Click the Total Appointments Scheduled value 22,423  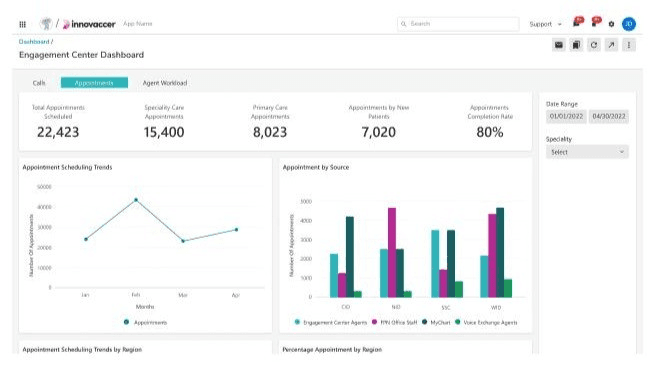(x=58, y=132)
